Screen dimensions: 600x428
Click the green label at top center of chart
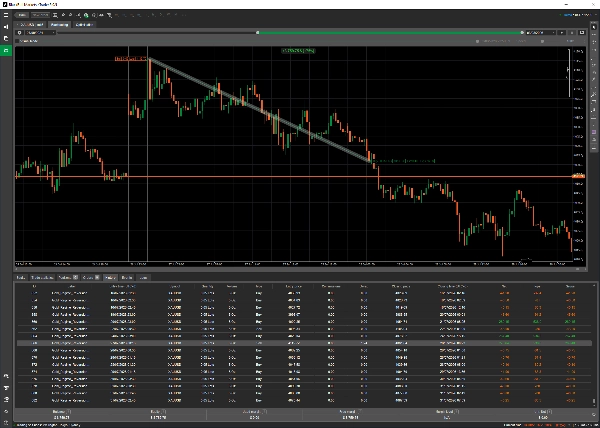(x=298, y=50)
